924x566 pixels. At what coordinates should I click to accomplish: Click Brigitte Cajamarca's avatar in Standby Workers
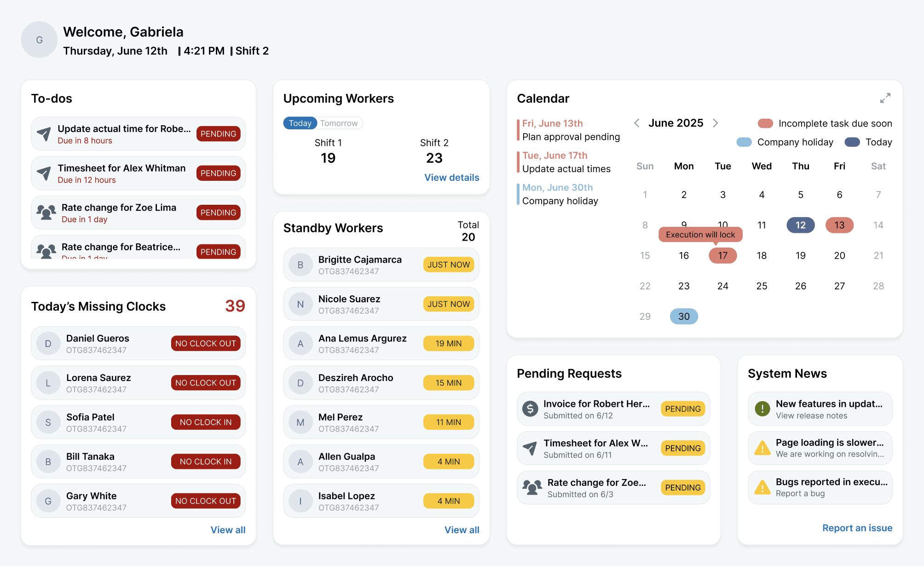click(x=300, y=265)
